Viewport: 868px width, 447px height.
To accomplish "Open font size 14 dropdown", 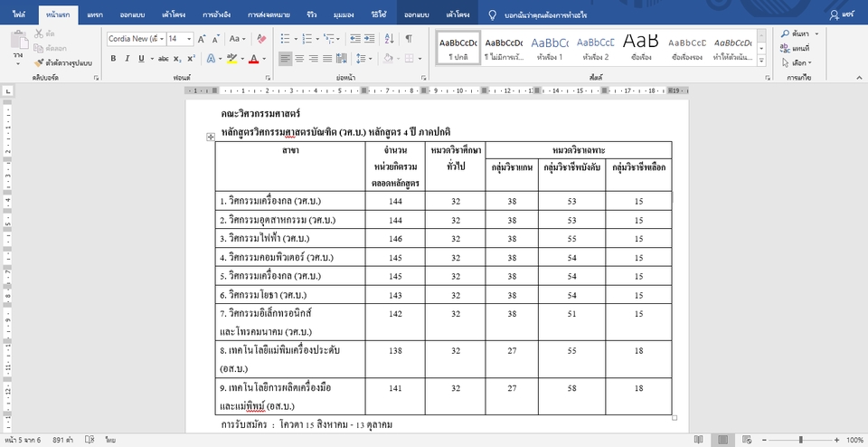I will coord(189,39).
